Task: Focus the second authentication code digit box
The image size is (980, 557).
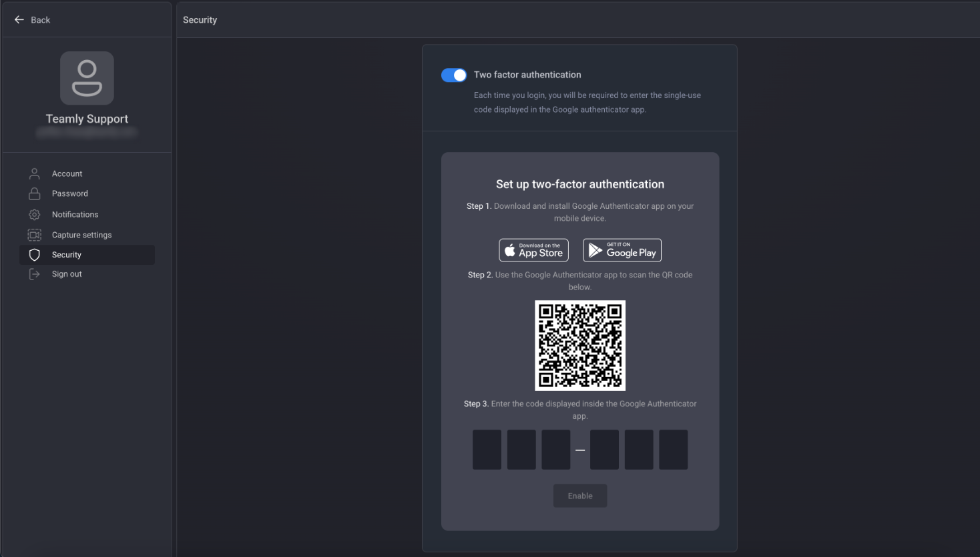Action: [x=521, y=450]
